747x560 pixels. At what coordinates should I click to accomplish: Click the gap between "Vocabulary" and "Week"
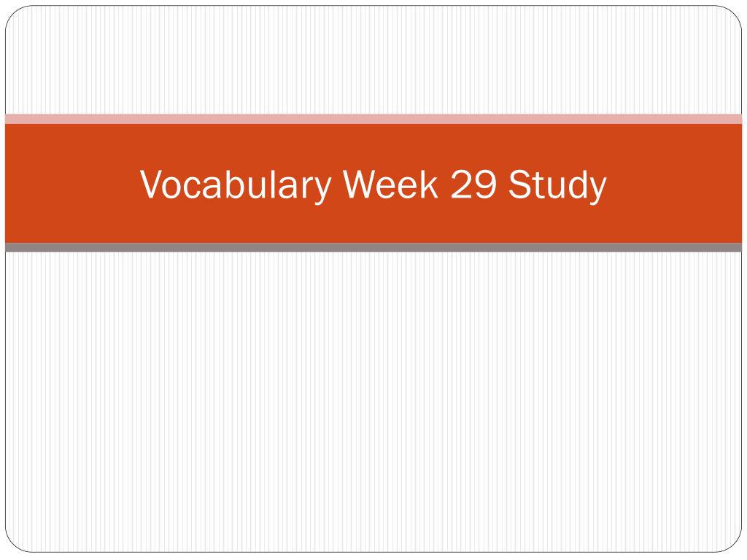coord(337,184)
